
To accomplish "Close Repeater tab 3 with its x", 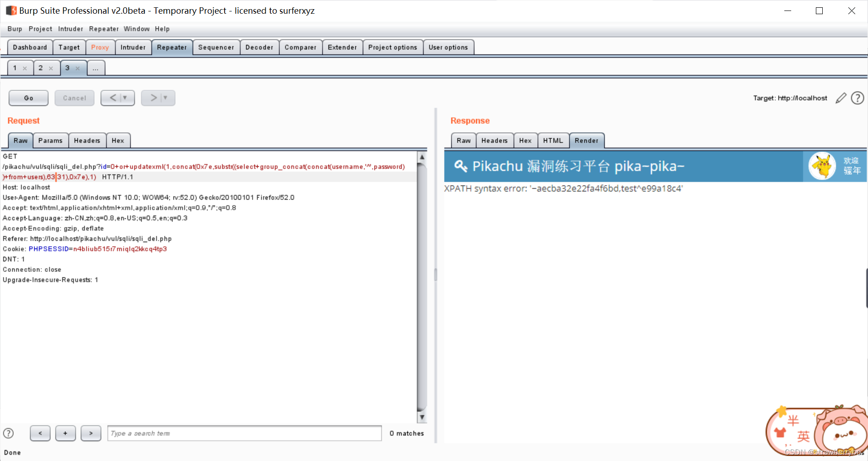I will tap(78, 68).
